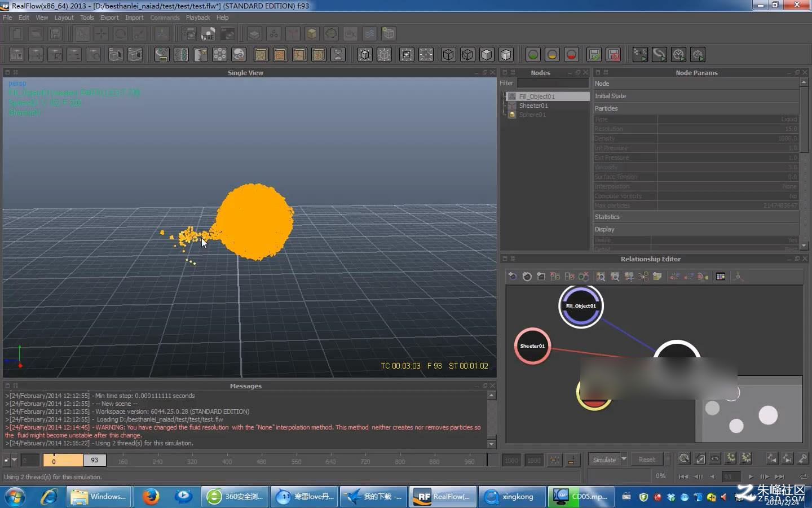Click the ruler icon in second toolbar
The image size is (812, 508).
click(200, 55)
